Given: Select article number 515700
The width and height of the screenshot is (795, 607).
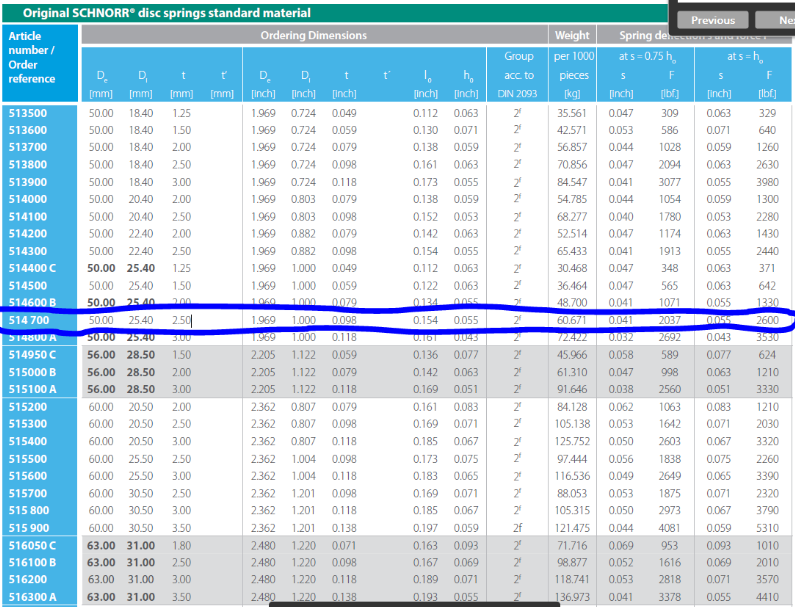Looking at the screenshot, I should (x=28, y=493).
